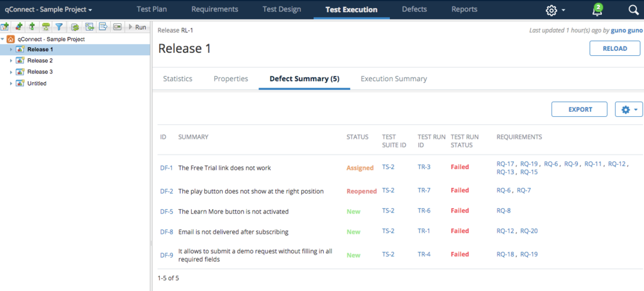Image resolution: width=644 pixels, height=291 pixels.
Task: Click the export table icon with right arrow
Action: point(104,27)
